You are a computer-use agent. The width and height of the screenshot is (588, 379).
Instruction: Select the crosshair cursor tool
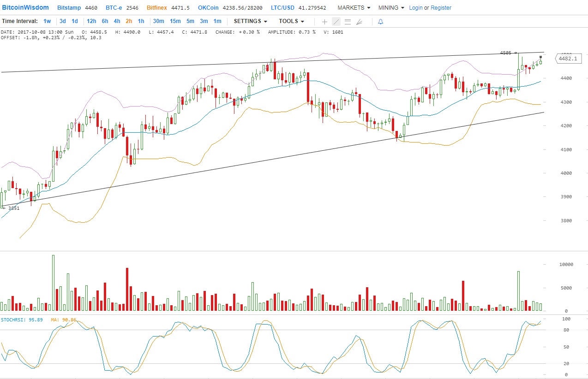(324, 22)
